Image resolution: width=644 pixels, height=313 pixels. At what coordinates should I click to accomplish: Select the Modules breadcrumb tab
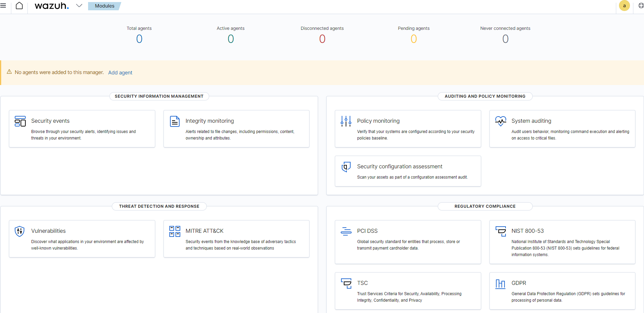104,6
